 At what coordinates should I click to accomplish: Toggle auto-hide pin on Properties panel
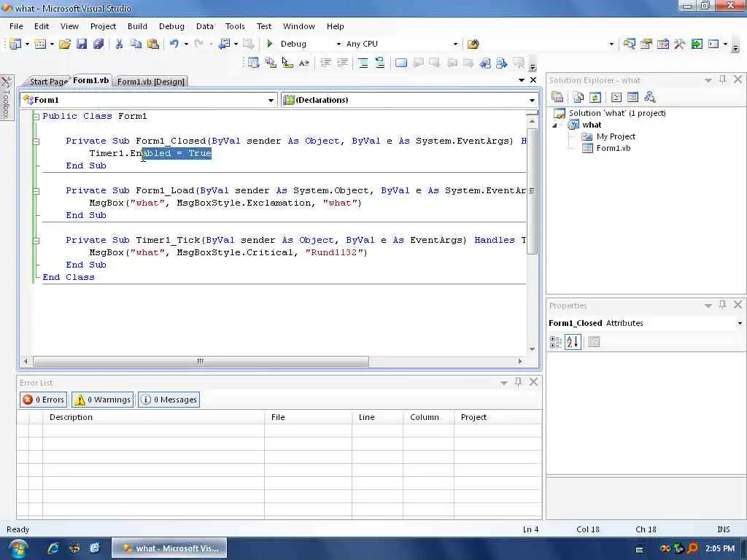point(723,305)
